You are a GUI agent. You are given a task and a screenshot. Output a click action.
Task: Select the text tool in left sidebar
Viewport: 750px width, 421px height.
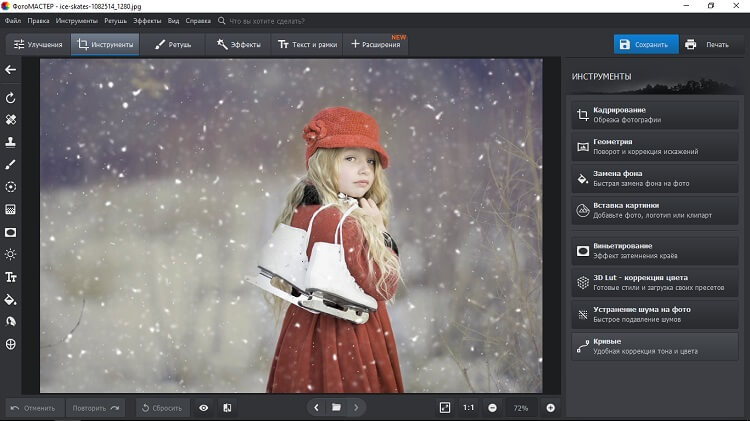[11, 277]
